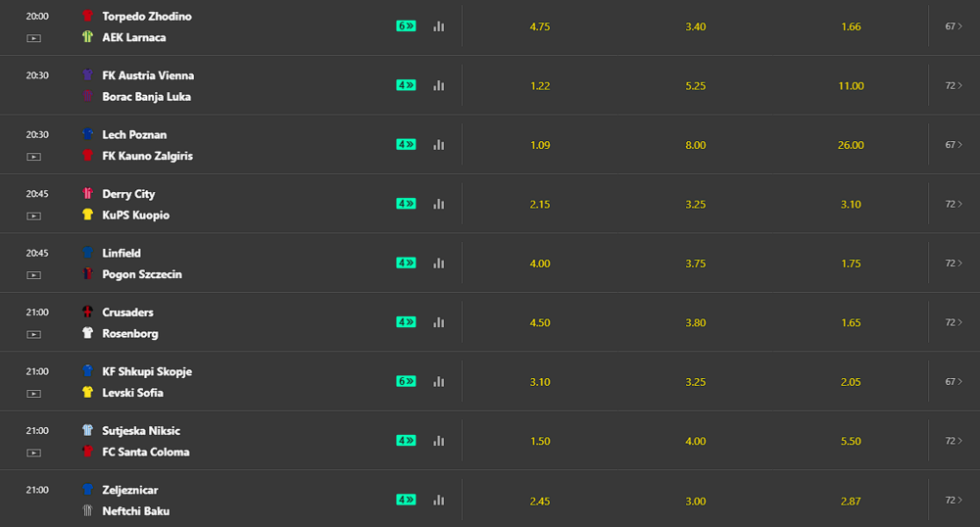Image resolution: width=980 pixels, height=527 pixels.
Task: Click green 6» badge for KF Shkupi Skopje
Action: tap(406, 381)
